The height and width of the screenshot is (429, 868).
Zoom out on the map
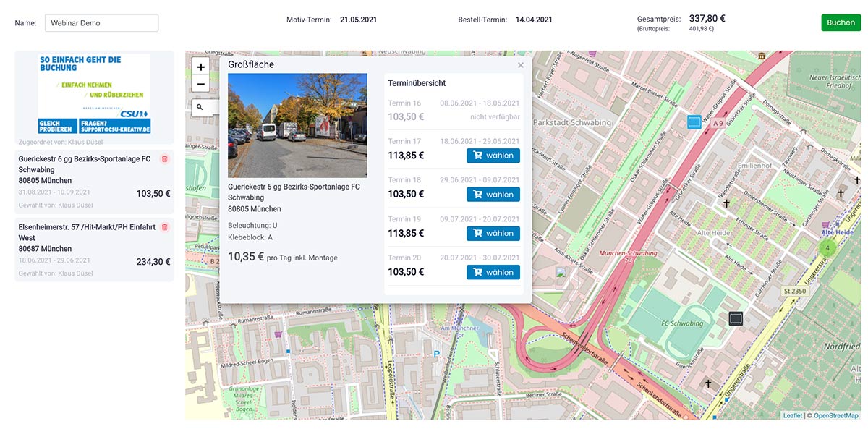tap(201, 84)
